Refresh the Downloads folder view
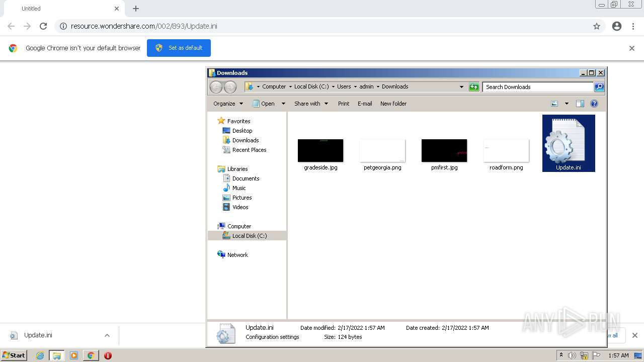 pyautogui.click(x=474, y=87)
